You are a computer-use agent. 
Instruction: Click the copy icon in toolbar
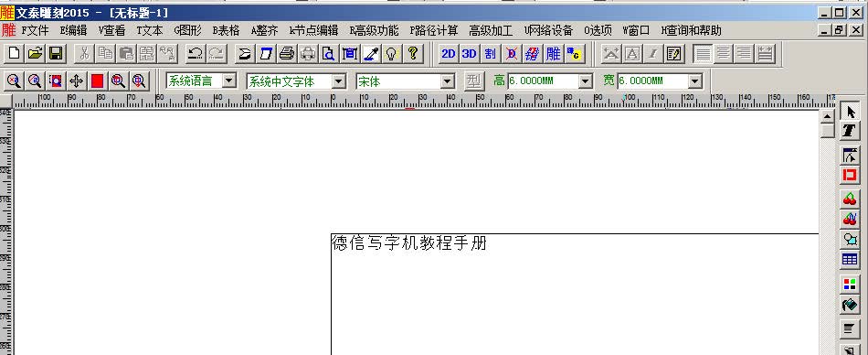pyautogui.click(x=105, y=53)
